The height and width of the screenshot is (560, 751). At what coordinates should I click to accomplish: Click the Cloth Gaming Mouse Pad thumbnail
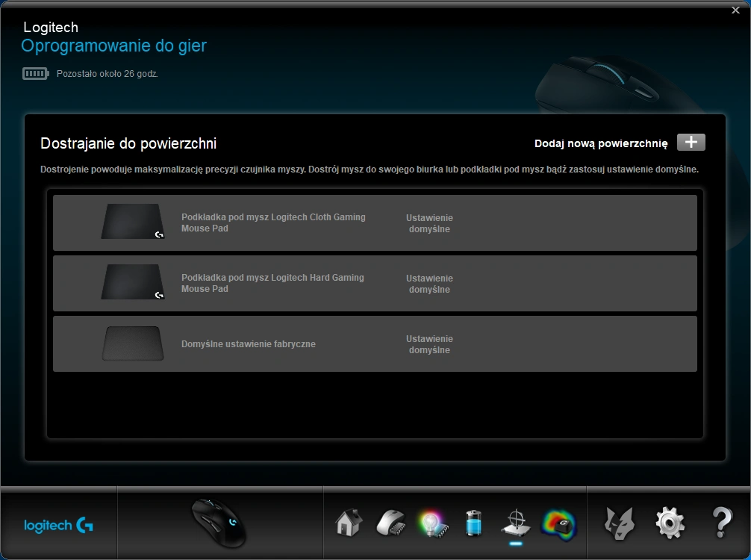[x=133, y=221]
